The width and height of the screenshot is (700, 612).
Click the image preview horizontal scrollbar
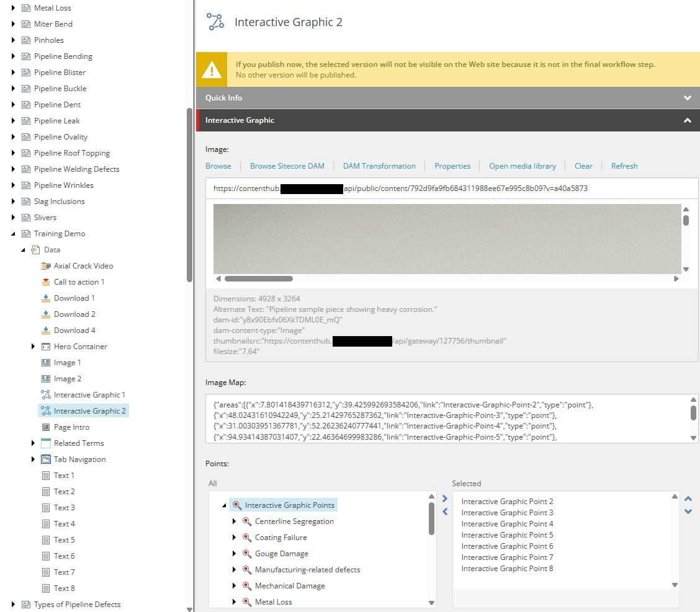pyautogui.click(x=259, y=279)
